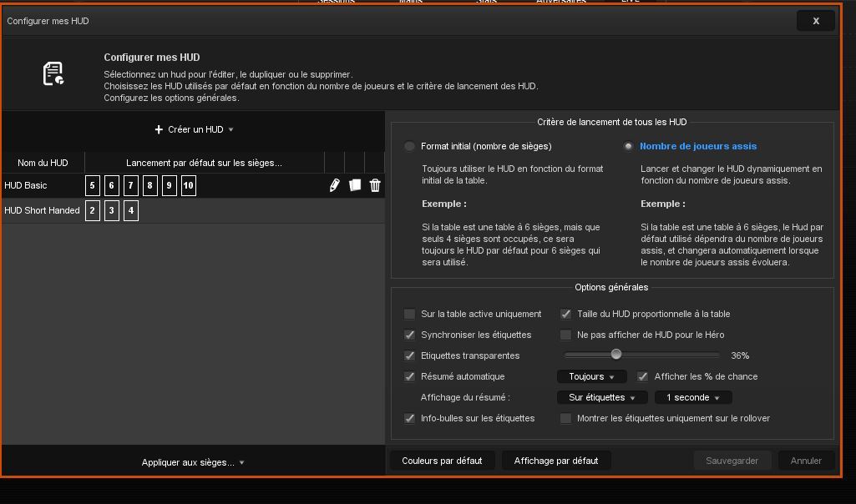Enable Sur la table active uniquement
Viewport: 856px width, 504px height.
pos(409,315)
